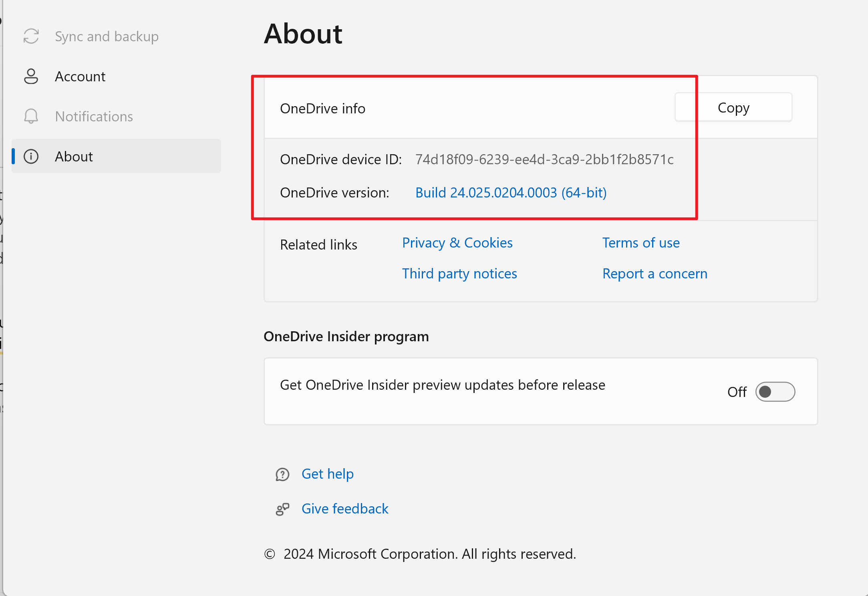Open the Third party notices link
The height and width of the screenshot is (596, 868).
click(x=459, y=274)
